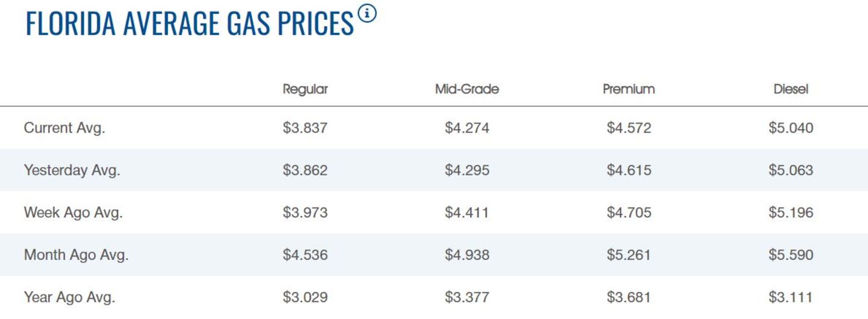868x319 pixels.
Task: Select the Regular column header
Action: point(305,89)
